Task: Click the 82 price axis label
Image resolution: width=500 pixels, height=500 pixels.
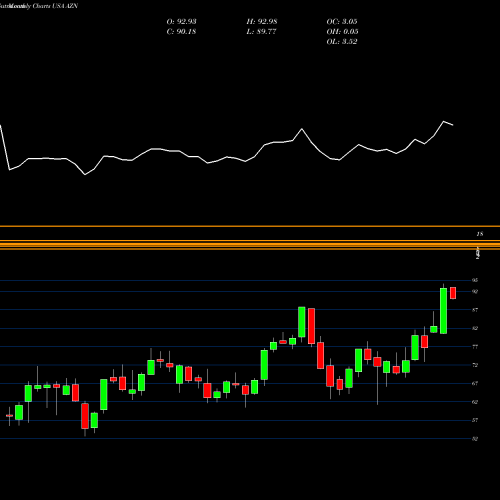Action: click(x=475, y=328)
